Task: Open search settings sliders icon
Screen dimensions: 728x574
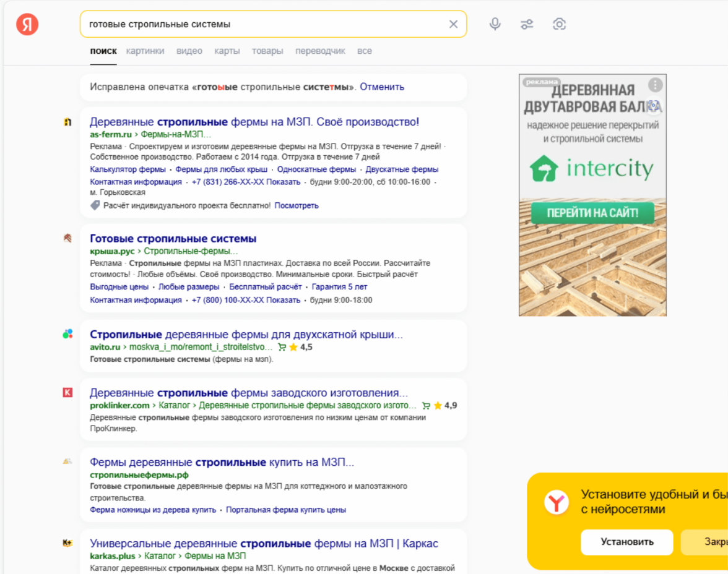Action: point(526,24)
